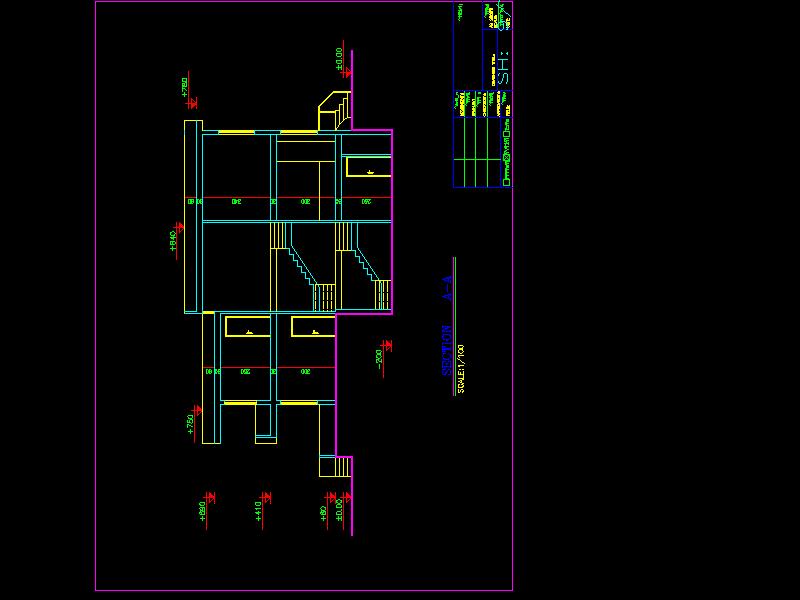The height and width of the screenshot is (600, 800).
Task: Select the +80 elevation marker at bottom
Action: click(x=326, y=509)
